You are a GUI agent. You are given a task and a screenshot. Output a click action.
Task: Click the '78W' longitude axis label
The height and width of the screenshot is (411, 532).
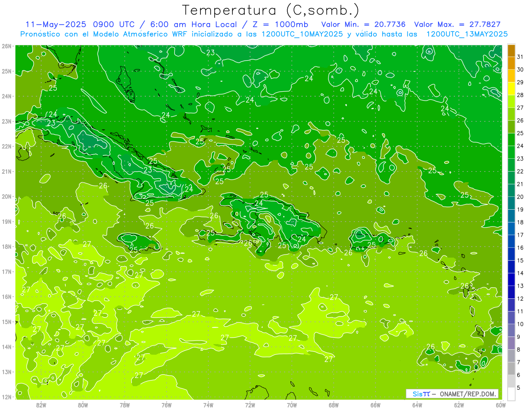[125, 405]
